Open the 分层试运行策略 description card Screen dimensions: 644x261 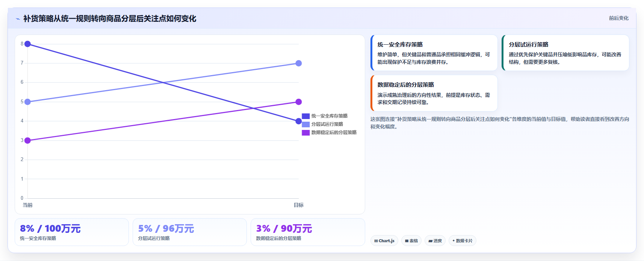[565, 53]
